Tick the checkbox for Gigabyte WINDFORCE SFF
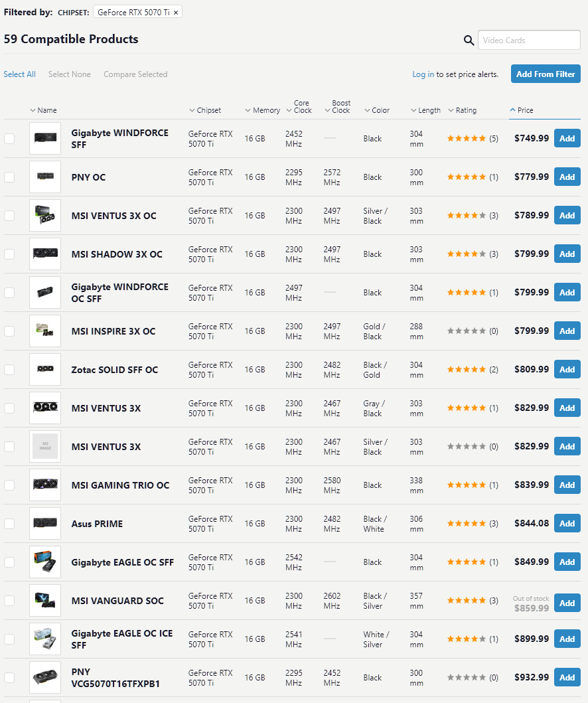Image resolution: width=588 pixels, height=703 pixels. pyautogui.click(x=9, y=139)
